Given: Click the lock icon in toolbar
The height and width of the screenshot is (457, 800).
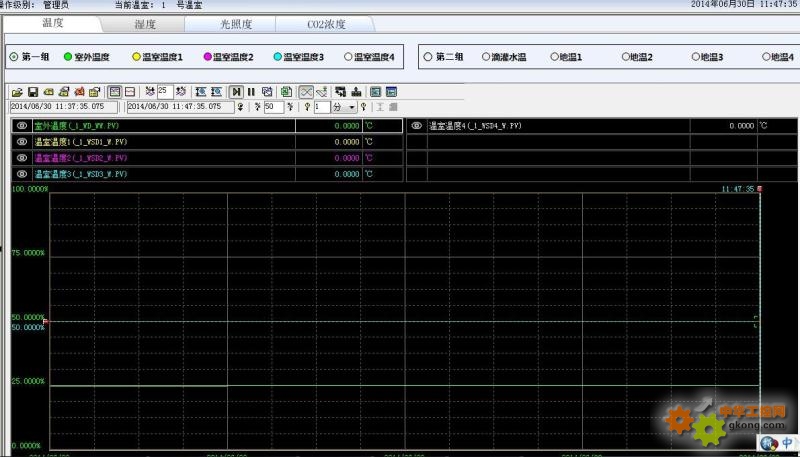Looking at the screenshot, I should tap(94, 91).
